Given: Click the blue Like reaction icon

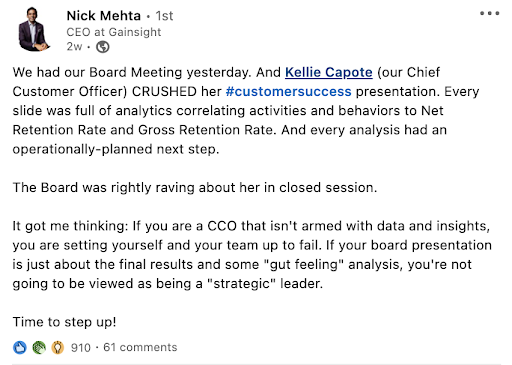Looking at the screenshot, I should click(x=20, y=347).
